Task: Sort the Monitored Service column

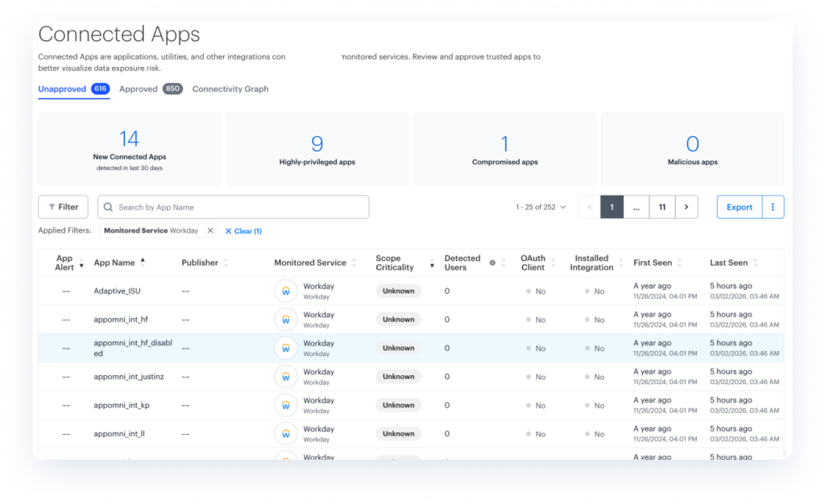Action: coord(354,263)
